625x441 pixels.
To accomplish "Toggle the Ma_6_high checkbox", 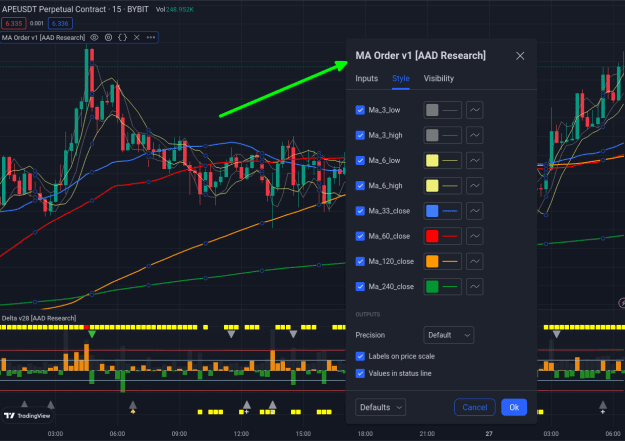I will (x=360, y=186).
